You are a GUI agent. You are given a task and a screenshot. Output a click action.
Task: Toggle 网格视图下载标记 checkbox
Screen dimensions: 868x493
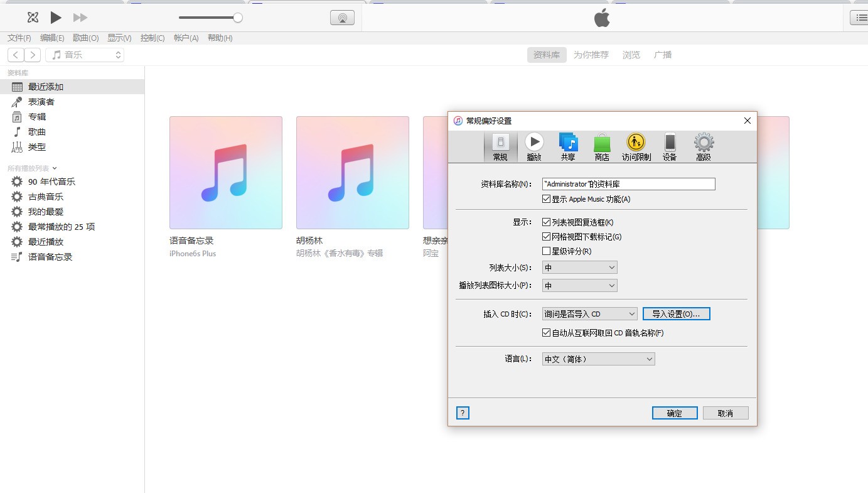pyautogui.click(x=546, y=237)
